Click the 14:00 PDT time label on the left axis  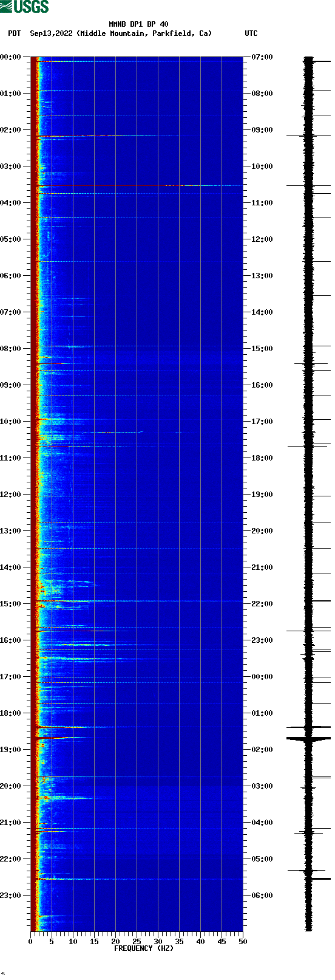pos(11,567)
